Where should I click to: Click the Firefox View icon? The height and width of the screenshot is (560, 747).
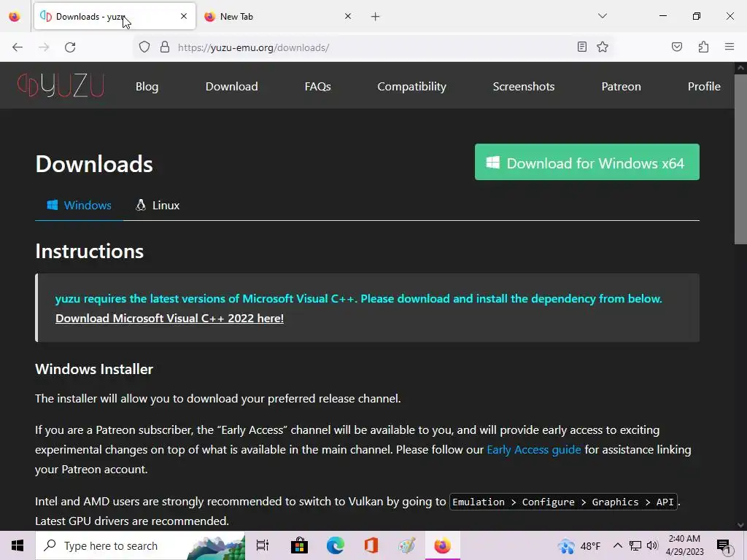[15, 17]
